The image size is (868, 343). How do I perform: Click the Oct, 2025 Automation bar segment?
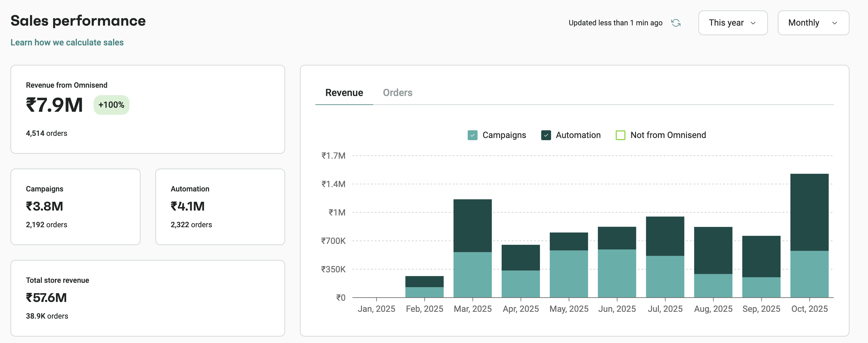[809, 212]
